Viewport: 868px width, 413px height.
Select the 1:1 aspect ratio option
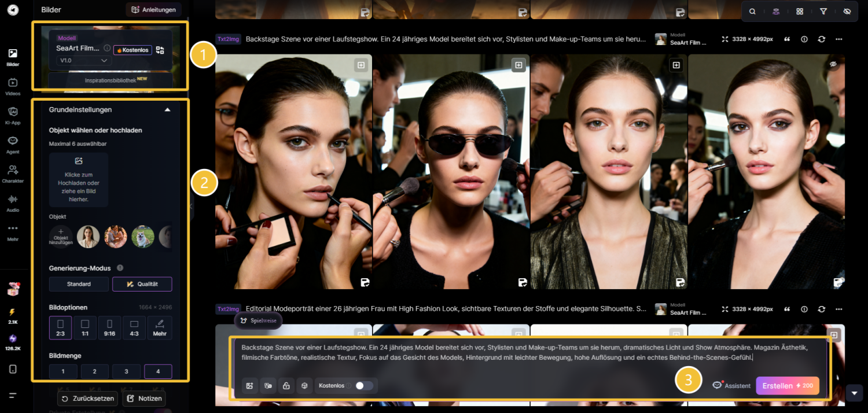[x=85, y=327]
